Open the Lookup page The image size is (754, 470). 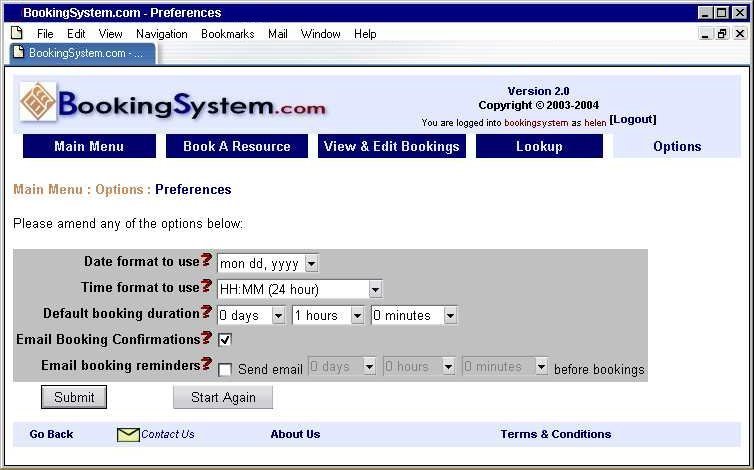539,146
